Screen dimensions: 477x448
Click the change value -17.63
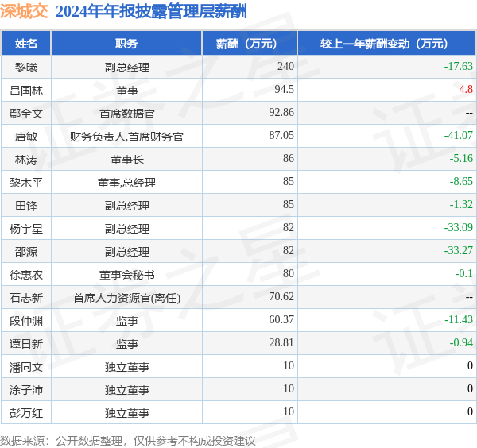[459, 66]
